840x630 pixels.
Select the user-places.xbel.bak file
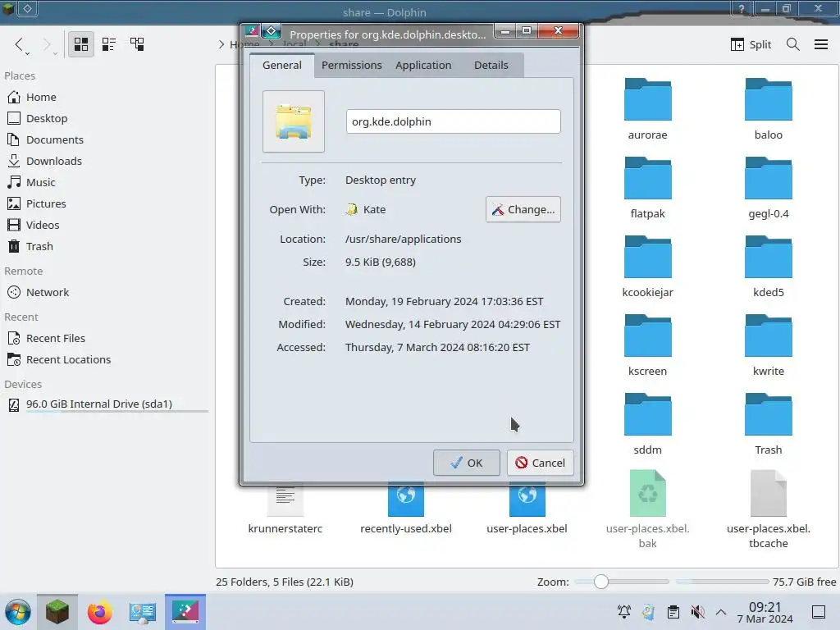pyautogui.click(x=648, y=509)
